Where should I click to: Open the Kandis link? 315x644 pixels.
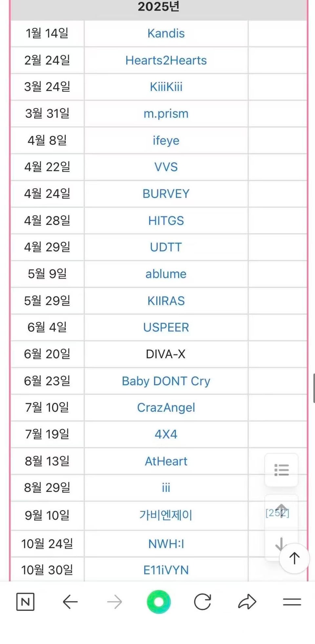166,33
